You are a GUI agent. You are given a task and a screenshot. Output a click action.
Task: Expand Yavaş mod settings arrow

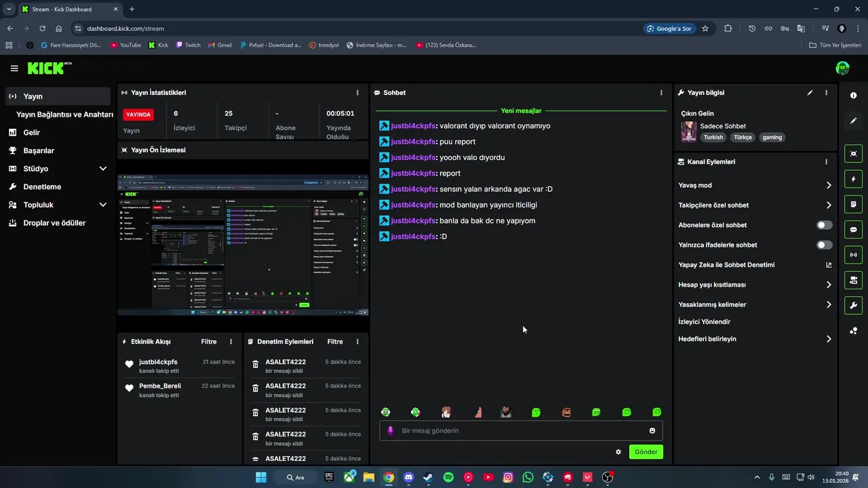pyautogui.click(x=829, y=185)
